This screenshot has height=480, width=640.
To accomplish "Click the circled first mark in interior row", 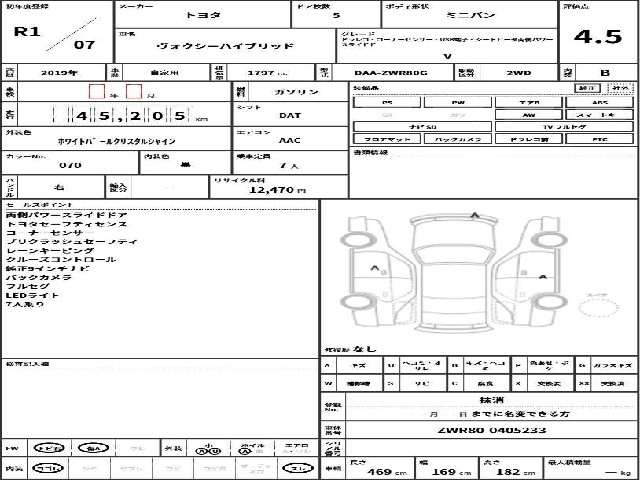I will click(x=48, y=468).
